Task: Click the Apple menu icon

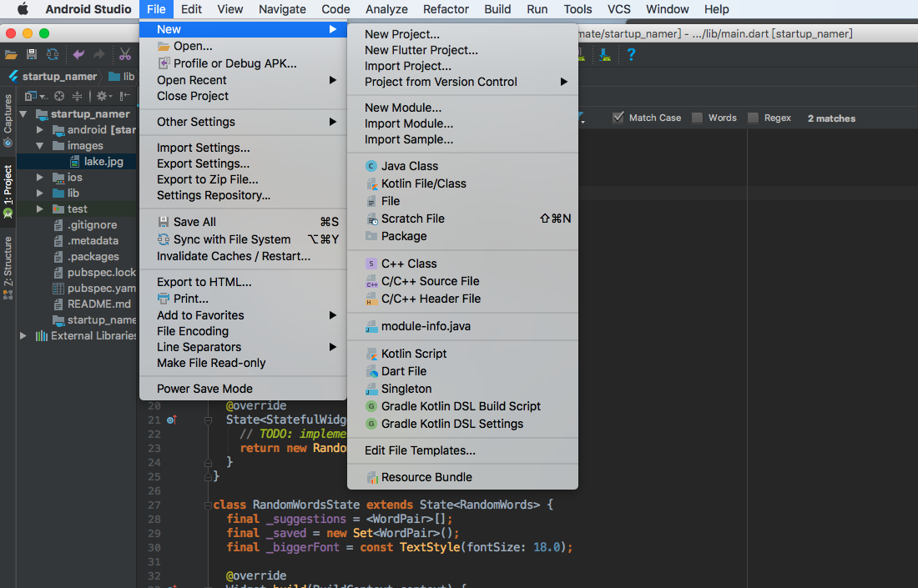Action: [23, 9]
